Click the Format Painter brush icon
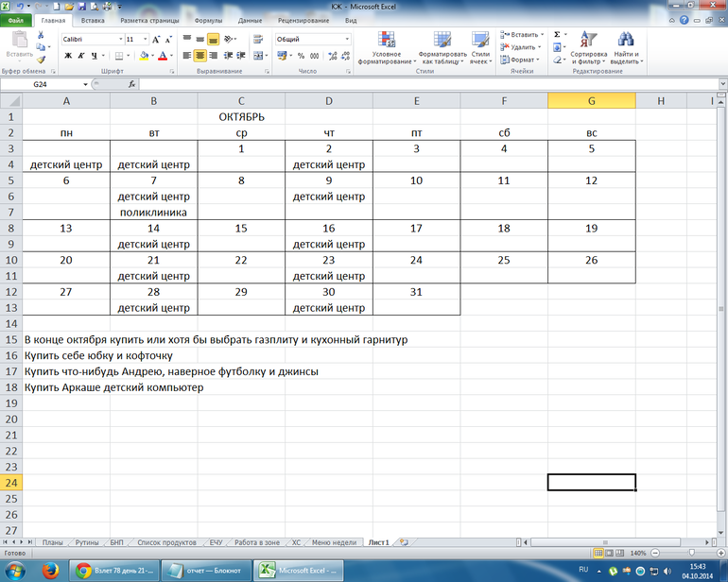Viewport: 728px width, 582px height. (x=41, y=60)
